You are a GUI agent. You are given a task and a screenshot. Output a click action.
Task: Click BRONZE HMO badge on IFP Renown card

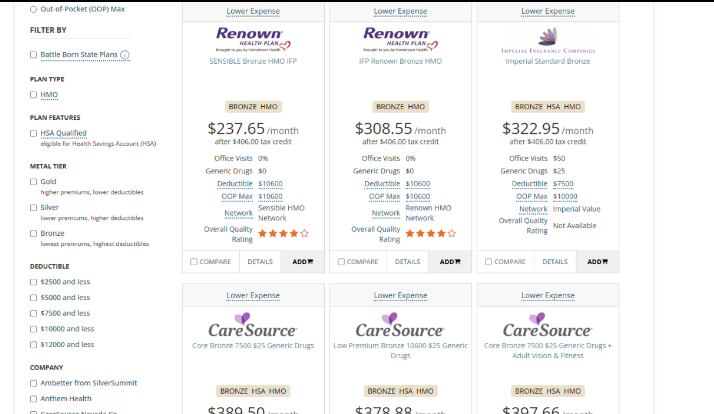point(401,107)
